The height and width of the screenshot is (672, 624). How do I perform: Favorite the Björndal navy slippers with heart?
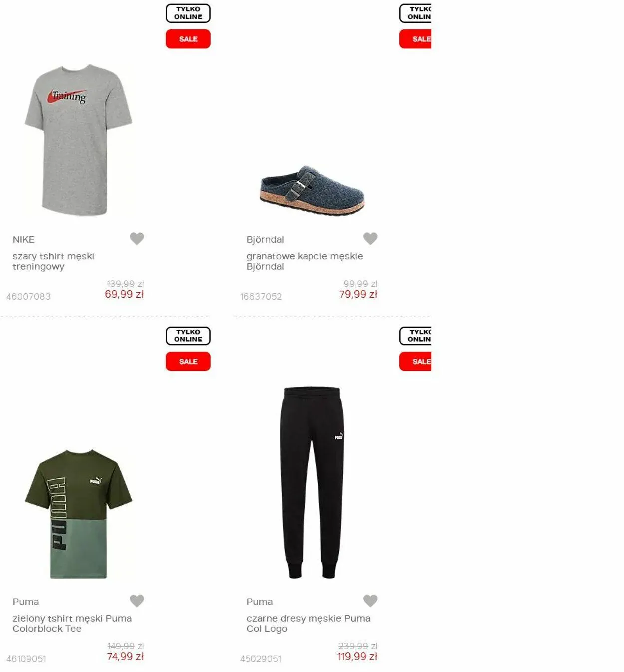point(370,239)
